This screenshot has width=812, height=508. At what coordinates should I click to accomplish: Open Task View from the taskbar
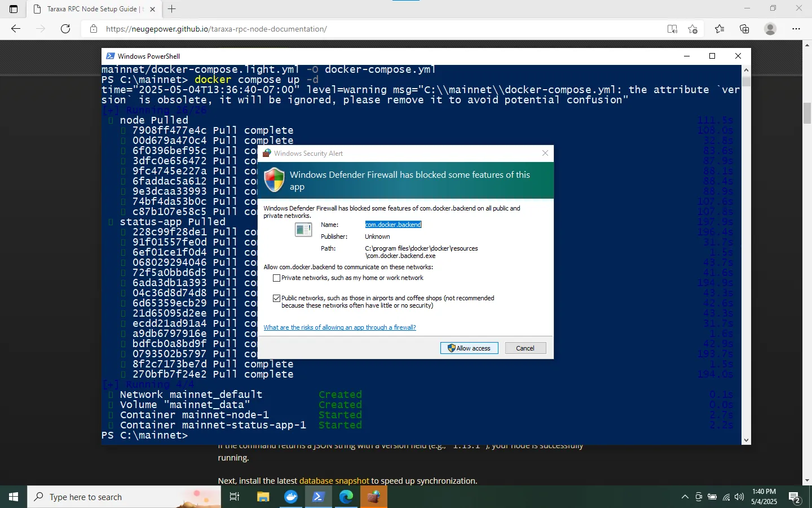(x=235, y=497)
